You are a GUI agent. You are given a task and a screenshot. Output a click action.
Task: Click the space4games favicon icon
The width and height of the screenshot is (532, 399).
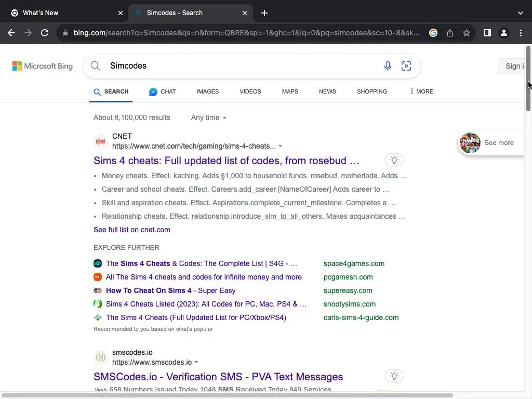[98, 263]
